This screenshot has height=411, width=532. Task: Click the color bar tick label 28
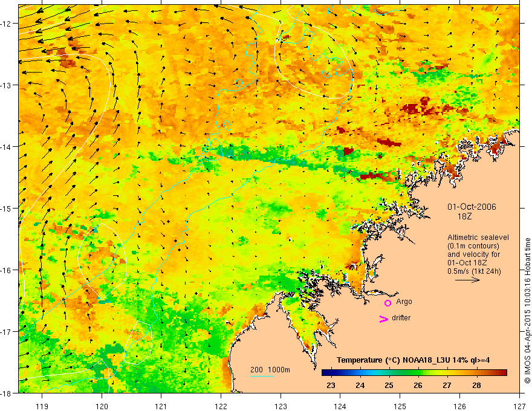[x=476, y=385]
